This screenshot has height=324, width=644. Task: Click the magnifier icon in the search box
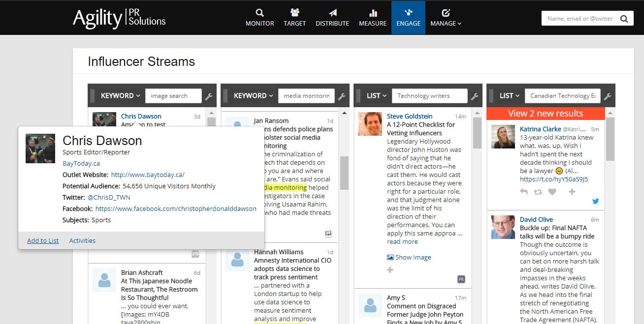[625, 18]
